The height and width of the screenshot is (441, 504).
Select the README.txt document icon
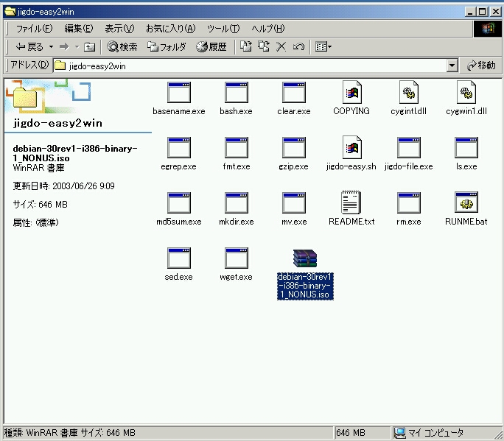click(351, 202)
